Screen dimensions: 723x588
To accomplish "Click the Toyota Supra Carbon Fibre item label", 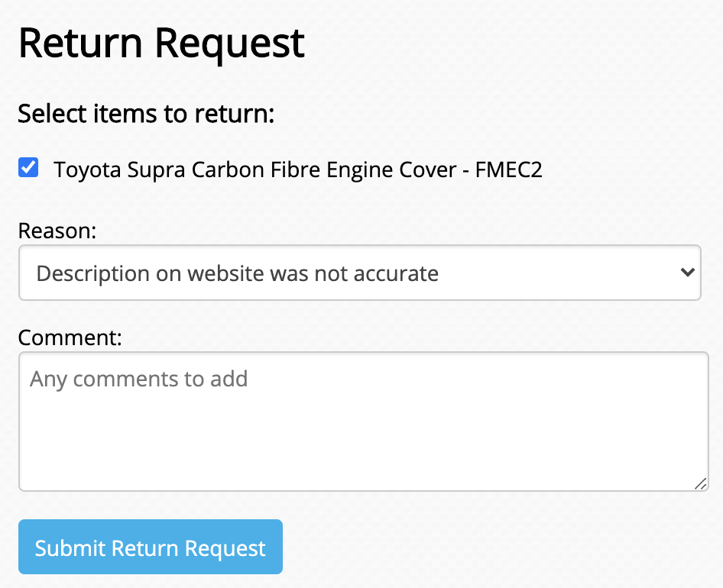I will coord(297,170).
